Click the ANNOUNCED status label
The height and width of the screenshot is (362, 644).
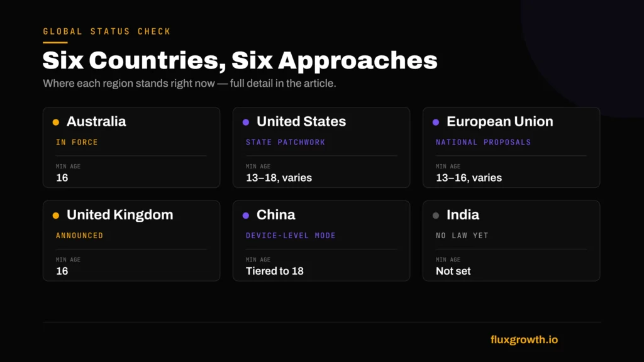coord(80,236)
